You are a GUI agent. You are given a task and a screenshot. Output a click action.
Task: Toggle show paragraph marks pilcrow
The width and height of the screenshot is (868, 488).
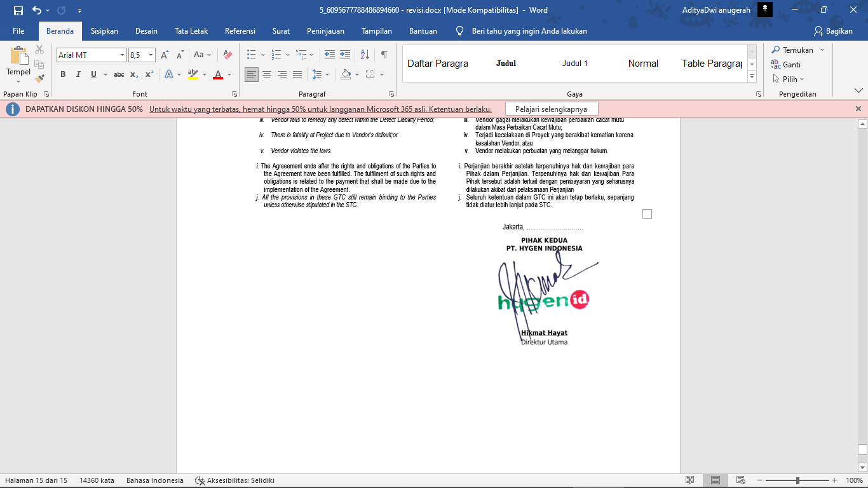pyautogui.click(x=384, y=55)
